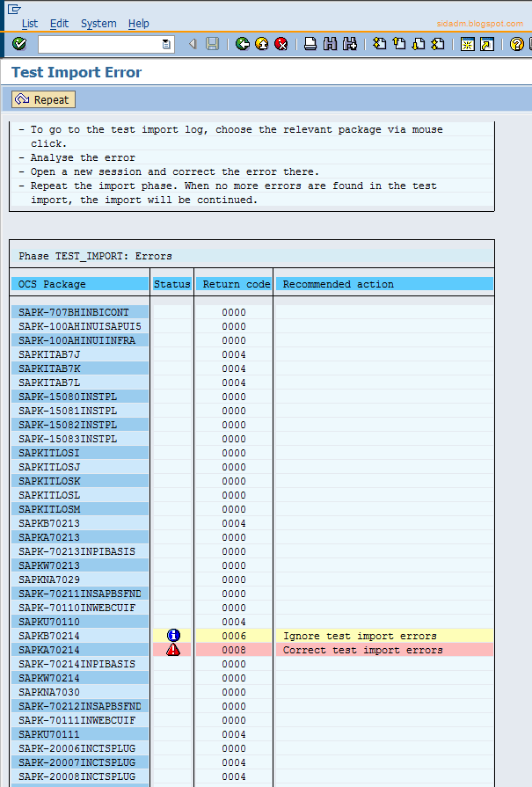
Task: Click 'Correct test import errors' text
Action: coord(363,650)
